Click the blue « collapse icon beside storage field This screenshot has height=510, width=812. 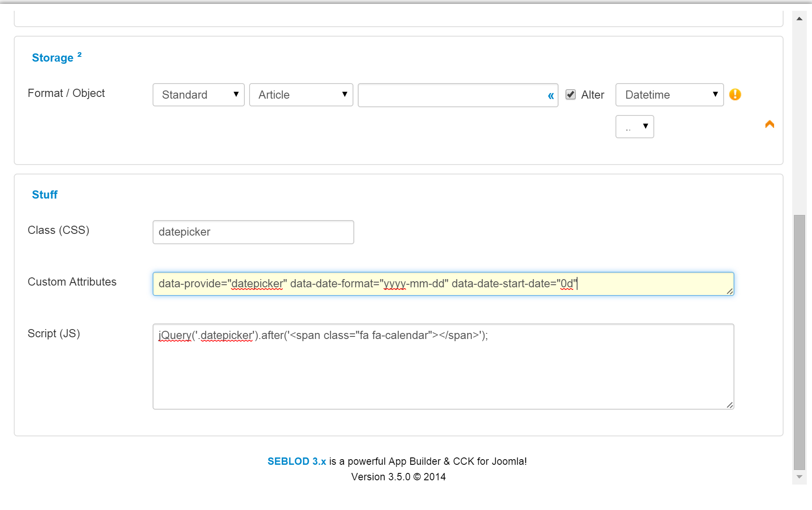click(x=551, y=95)
